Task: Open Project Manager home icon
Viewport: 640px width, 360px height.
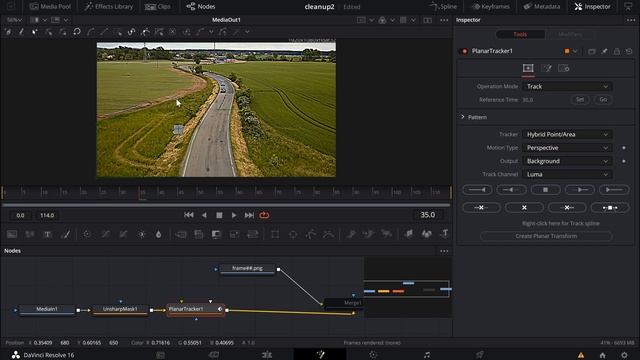Action: point(602,355)
